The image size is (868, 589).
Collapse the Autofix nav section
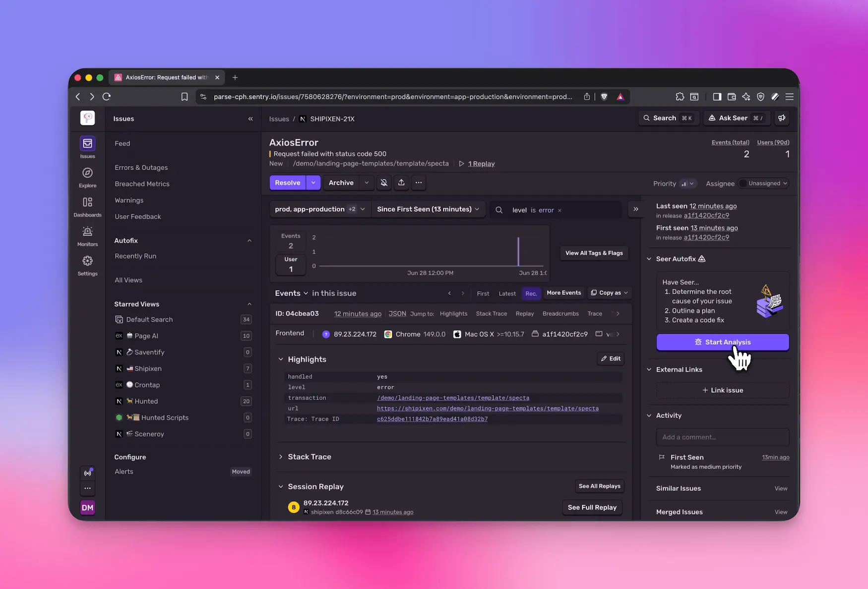click(x=249, y=241)
